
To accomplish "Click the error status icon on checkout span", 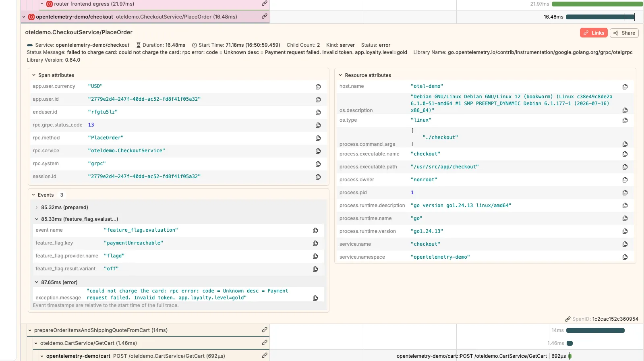I will click(x=31, y=17).
